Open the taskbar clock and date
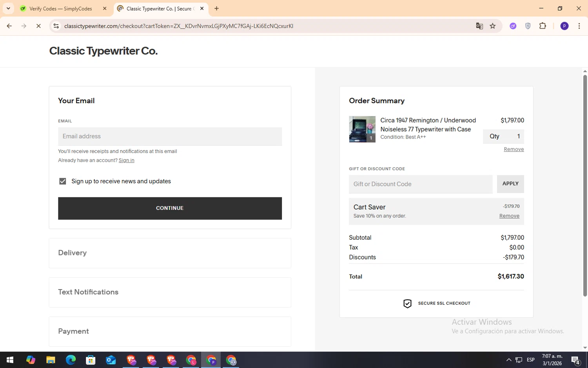 (x=552, y=360)
